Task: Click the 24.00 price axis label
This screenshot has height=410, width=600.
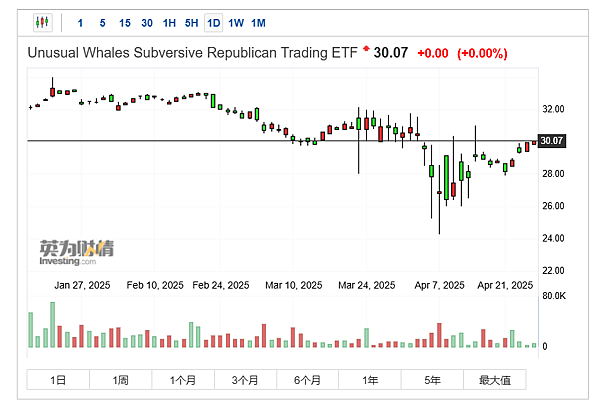Action: coord(553,238)
